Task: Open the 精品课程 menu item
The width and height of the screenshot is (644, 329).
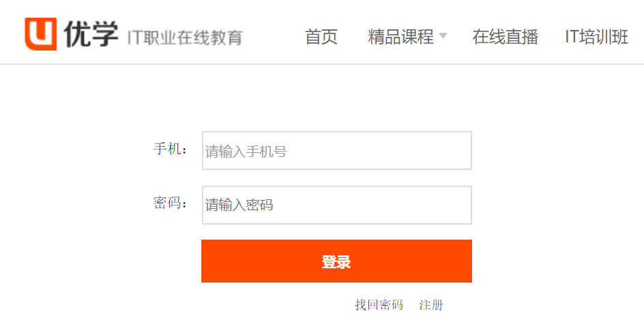Action: coord(401,37)
